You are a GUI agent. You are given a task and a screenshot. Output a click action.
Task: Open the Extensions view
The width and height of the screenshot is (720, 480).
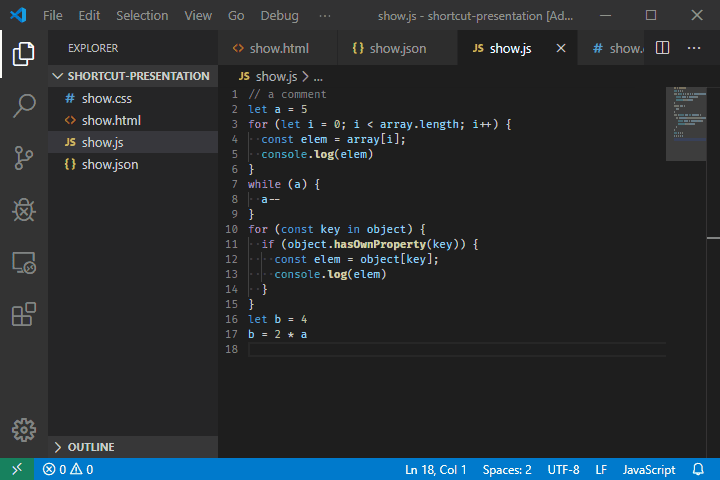click(x=24, y=316)
